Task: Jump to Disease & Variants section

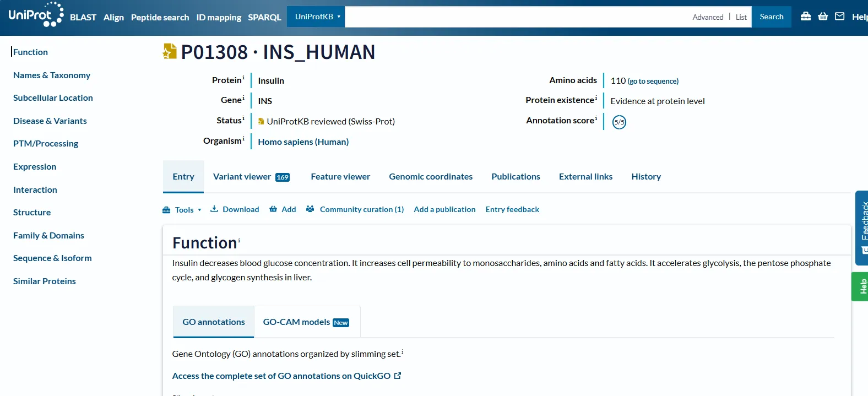Action: click(50, 121)
